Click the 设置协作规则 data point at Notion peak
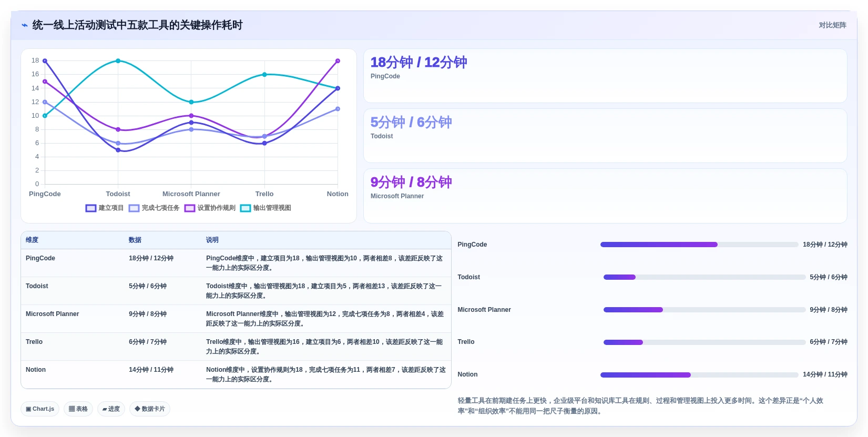This screenshot has height=437, width=868. [x=338, y=61]
